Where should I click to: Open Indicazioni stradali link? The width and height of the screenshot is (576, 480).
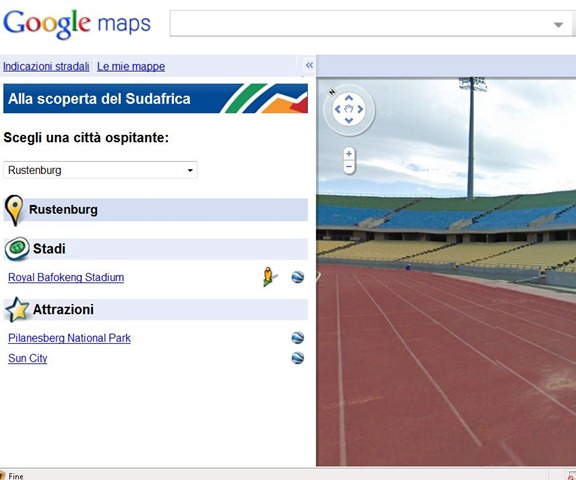coord(46,66)
